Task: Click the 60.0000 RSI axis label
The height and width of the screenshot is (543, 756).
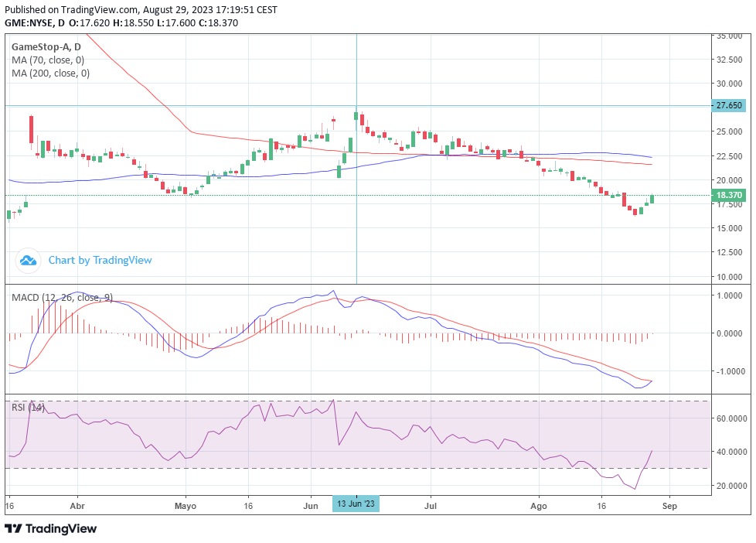Action: coord(731,418)
